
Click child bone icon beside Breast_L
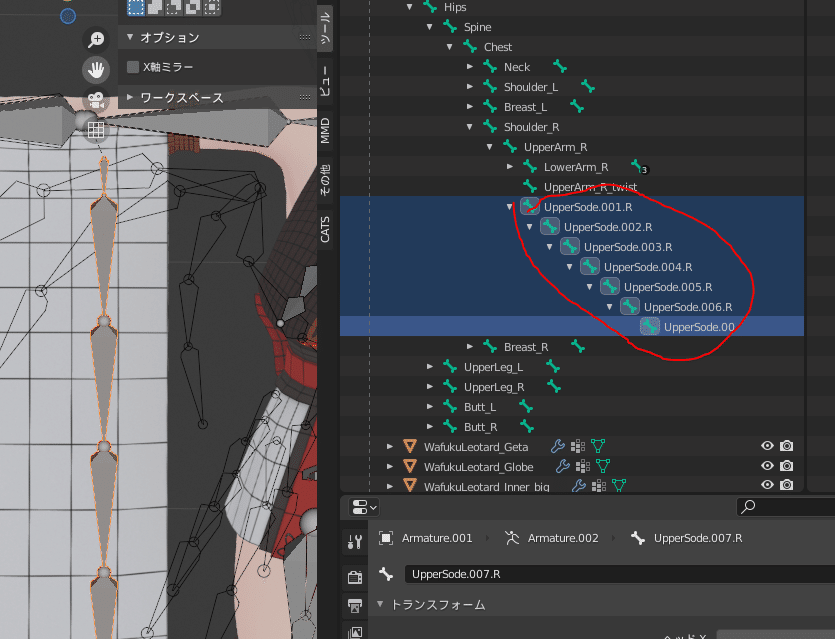click(x=577, y=106)
